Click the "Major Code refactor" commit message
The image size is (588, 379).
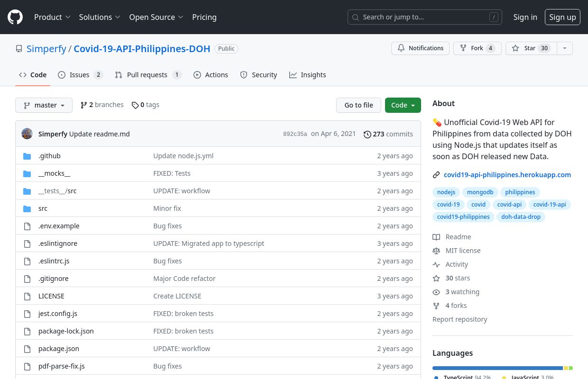tap(184, 279)
